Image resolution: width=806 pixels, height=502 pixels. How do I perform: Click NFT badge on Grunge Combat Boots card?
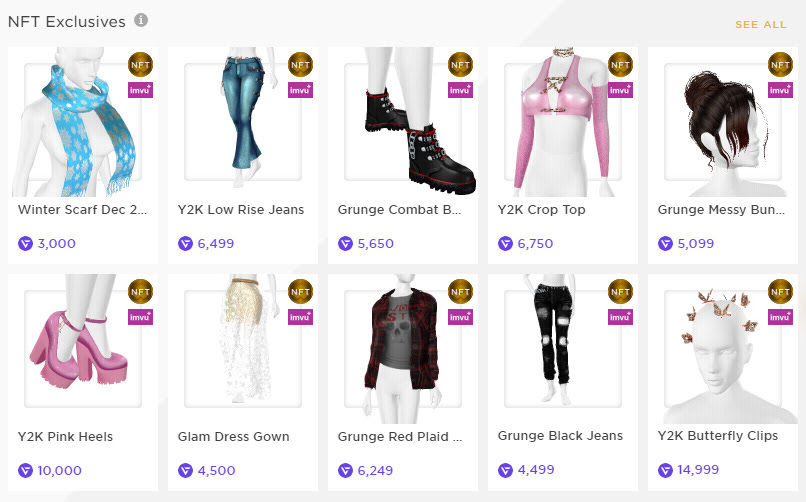point(460,65)
